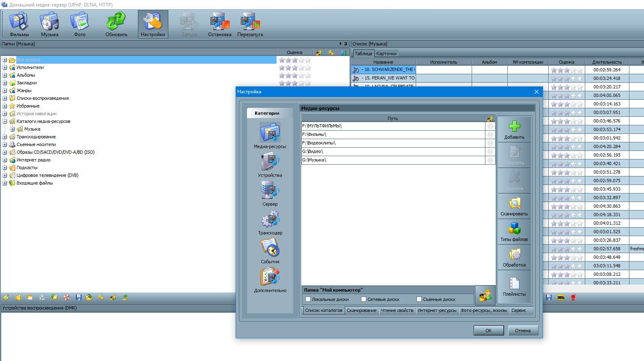The width and height of the screenshot is (644, 361).
Task: Expand the Исполнители tree node
Action: click(x=5, y=68)
